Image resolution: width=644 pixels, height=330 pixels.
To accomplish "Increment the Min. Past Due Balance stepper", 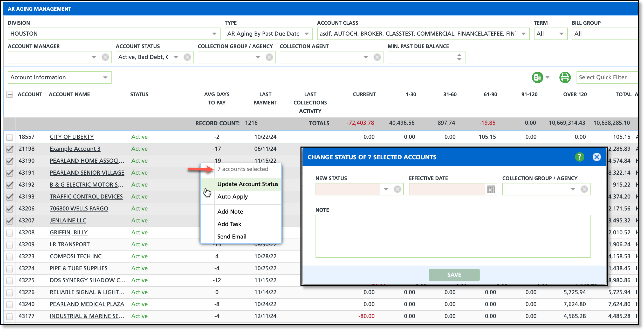I will click(x=459, y=55).
